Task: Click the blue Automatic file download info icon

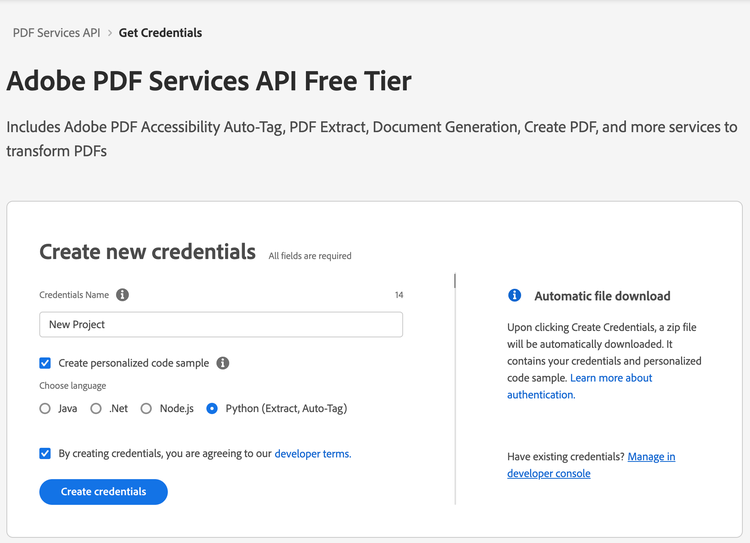Action: point(515,295)
